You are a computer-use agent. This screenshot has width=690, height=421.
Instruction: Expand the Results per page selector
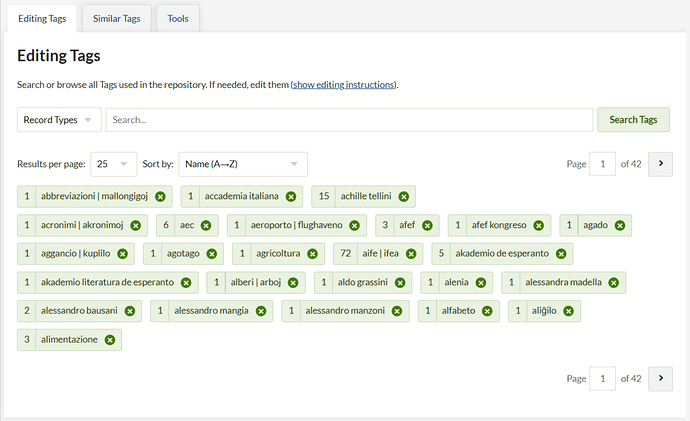114,164
